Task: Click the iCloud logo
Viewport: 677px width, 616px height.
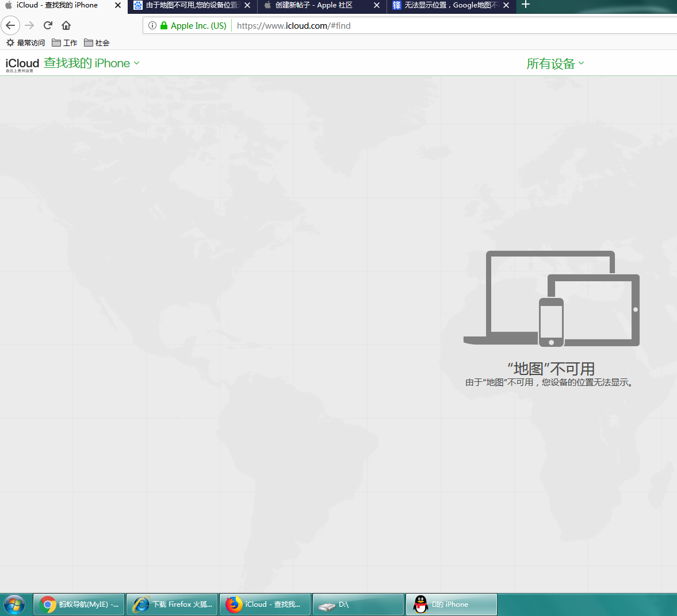Action: click(x=22, y=63)
